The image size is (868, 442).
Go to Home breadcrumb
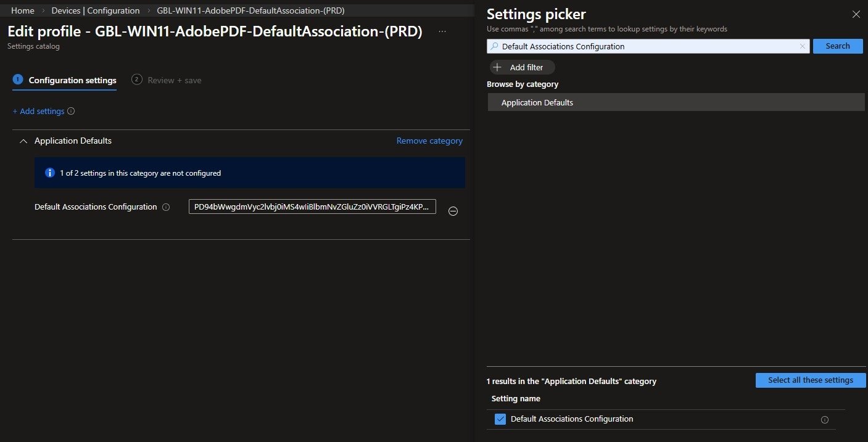coord(23,10)
